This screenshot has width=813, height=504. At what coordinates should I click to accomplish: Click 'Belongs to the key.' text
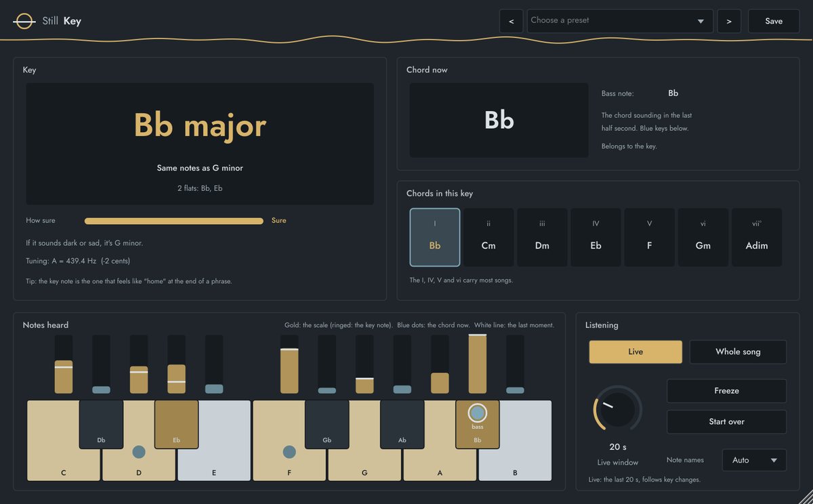coord(629,146)
